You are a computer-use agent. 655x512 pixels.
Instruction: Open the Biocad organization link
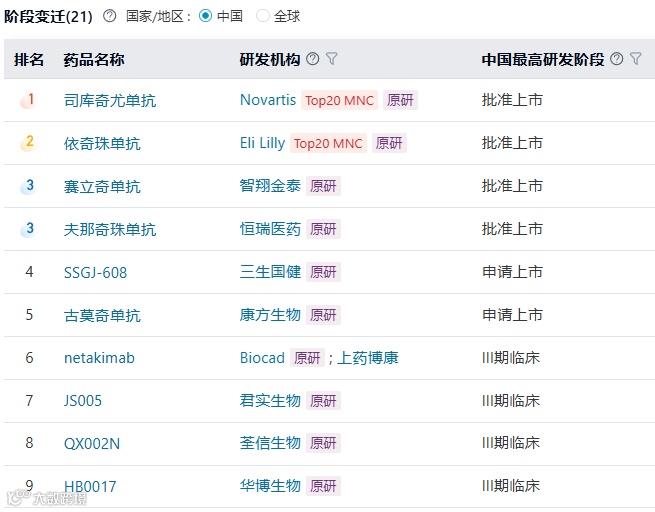[262, 358]
